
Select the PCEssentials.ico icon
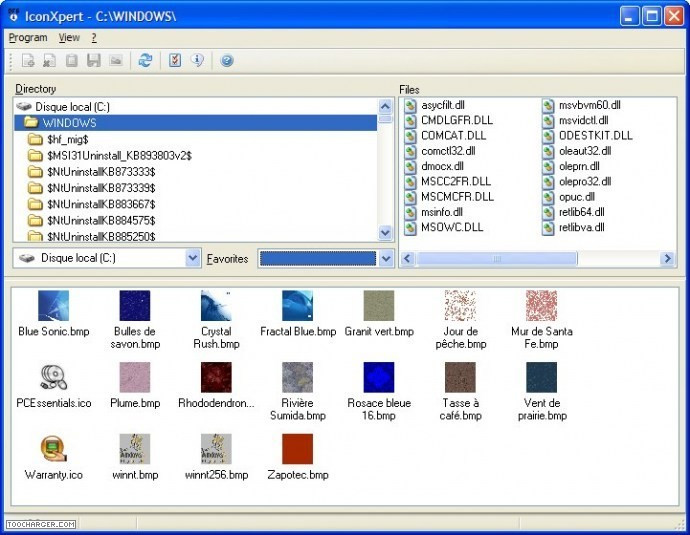tap(53, 377)
